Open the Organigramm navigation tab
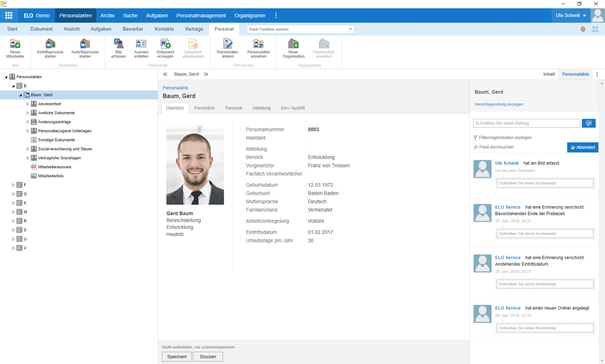Image resolution: width=605 pixels, height=364 pixels. click(x=250, y=16)
